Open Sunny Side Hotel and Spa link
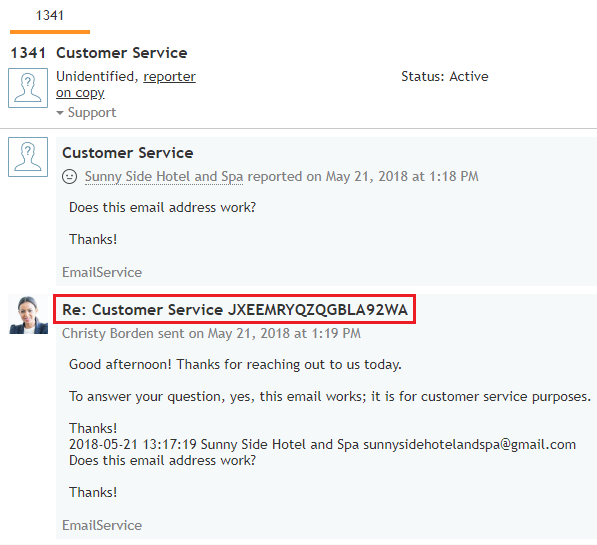Viewport: 597px width, 545px height. pos(164,177)
